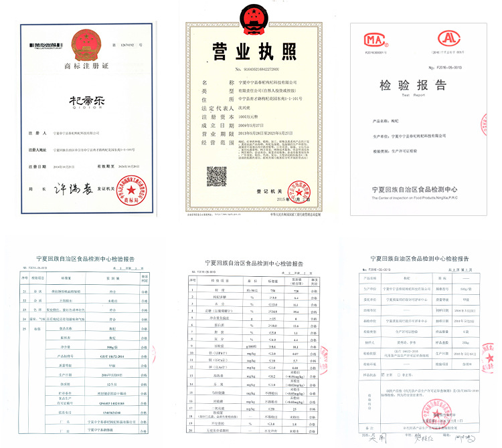Click the national emblem on trademark certificate

click(86, 45)
